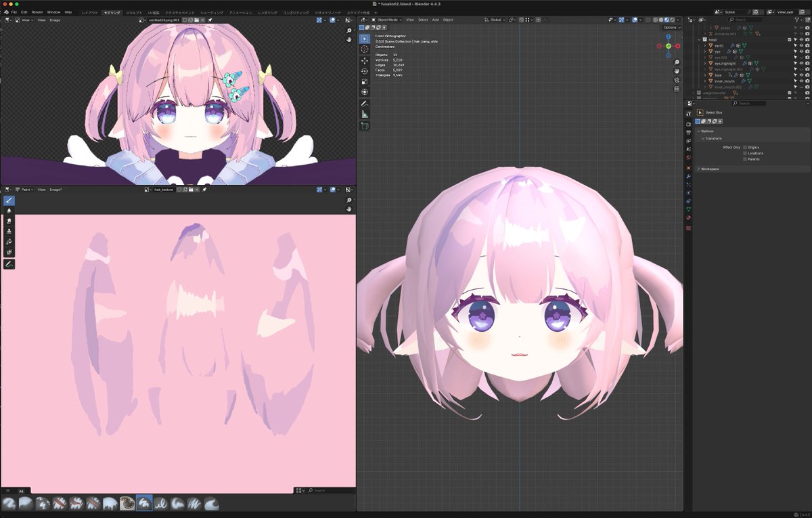
Task: Activate the Rotate tool in 3D viewport
Action: pyautogui.click(x=365, y=71)
